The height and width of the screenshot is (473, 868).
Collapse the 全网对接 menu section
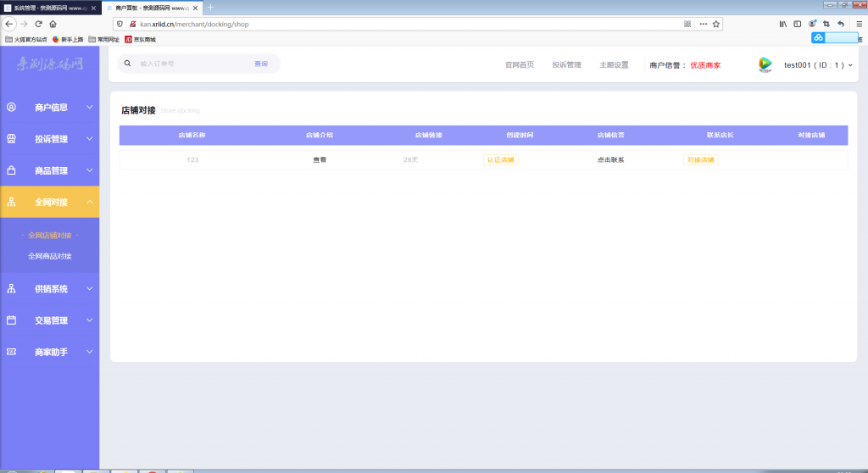pos(90,202)
